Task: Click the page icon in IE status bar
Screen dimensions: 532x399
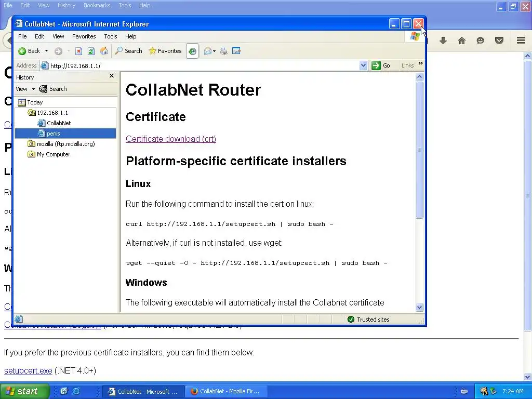Action: [19, 319]
